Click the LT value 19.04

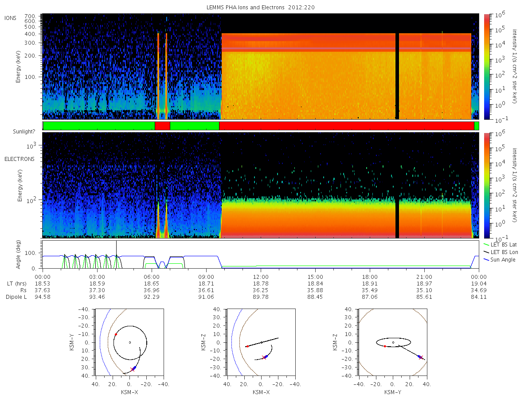click(x=479, y=283)
